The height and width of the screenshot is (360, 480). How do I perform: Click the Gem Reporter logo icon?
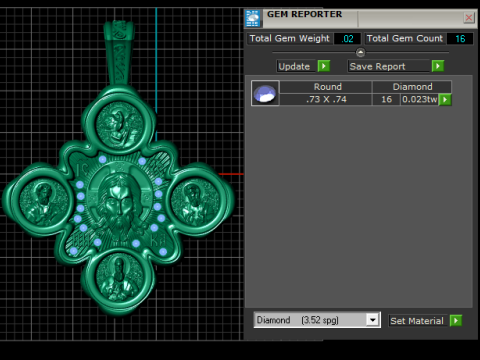point(252,18)
